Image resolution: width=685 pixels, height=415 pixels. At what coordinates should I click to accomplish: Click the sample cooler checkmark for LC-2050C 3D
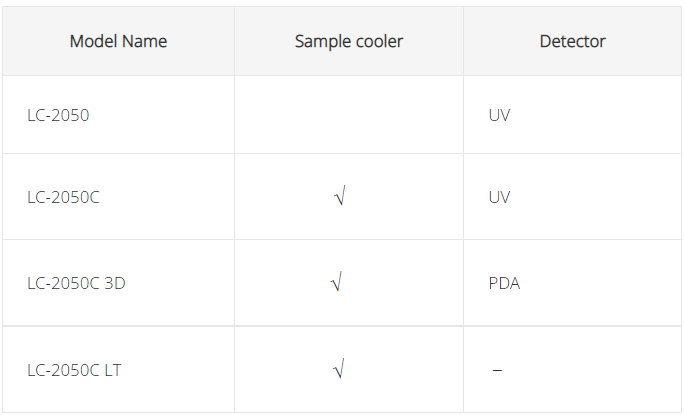337,283
